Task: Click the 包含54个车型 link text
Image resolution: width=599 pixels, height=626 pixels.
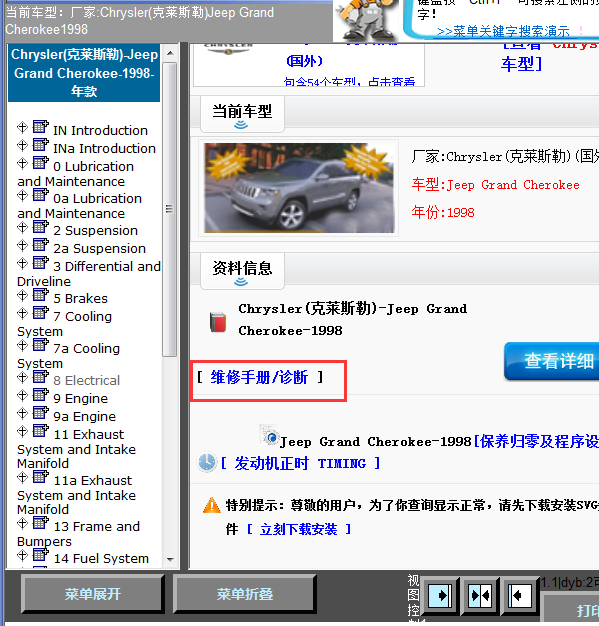Action: pyautogui.click(x=349, y=82)
